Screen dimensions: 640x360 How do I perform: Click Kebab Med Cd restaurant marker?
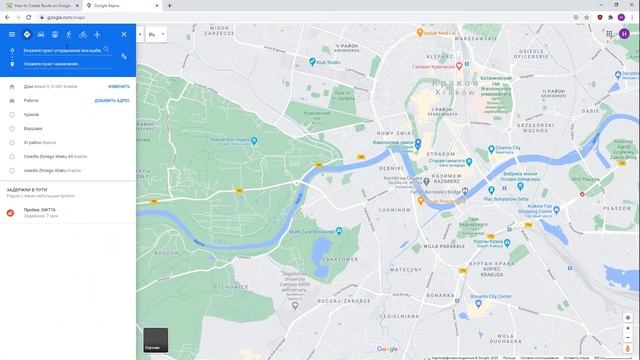(x=420, y=33)
